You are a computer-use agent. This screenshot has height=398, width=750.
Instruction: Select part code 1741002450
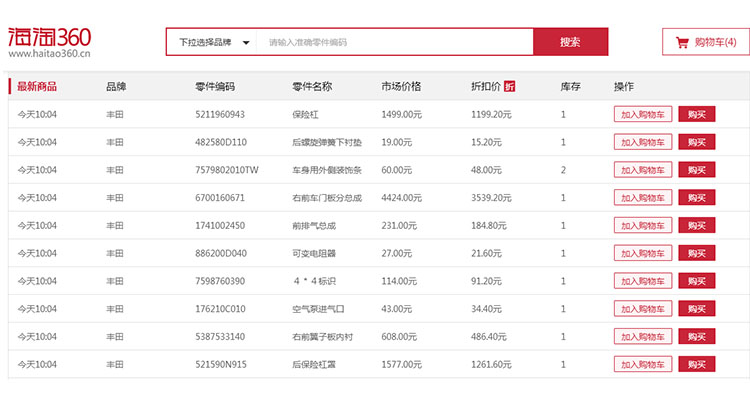coord(220,225)
